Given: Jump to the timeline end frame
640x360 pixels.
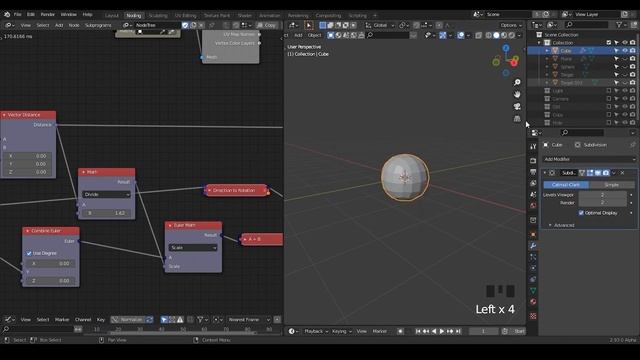Looking at the screenshot, I should [x=458, y=331].
